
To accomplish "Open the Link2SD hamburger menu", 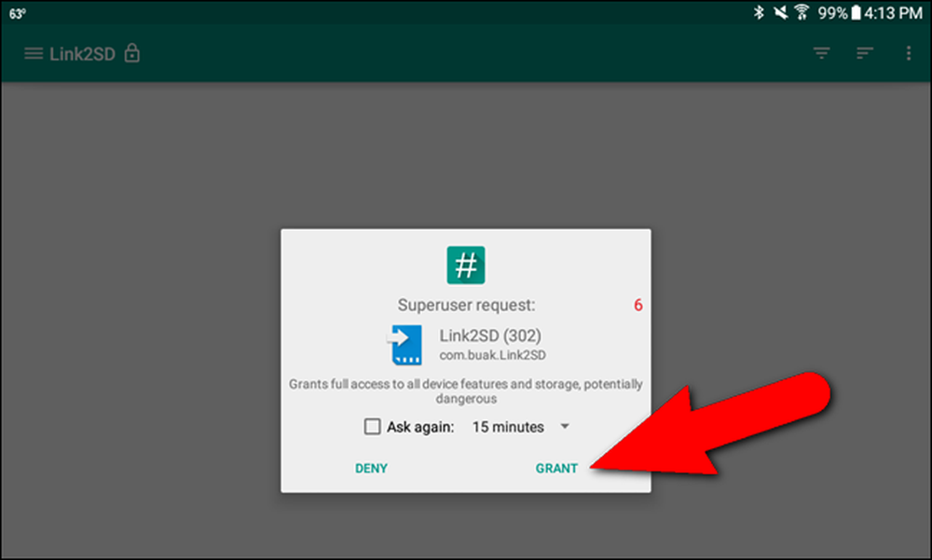I will click(34, 54).
